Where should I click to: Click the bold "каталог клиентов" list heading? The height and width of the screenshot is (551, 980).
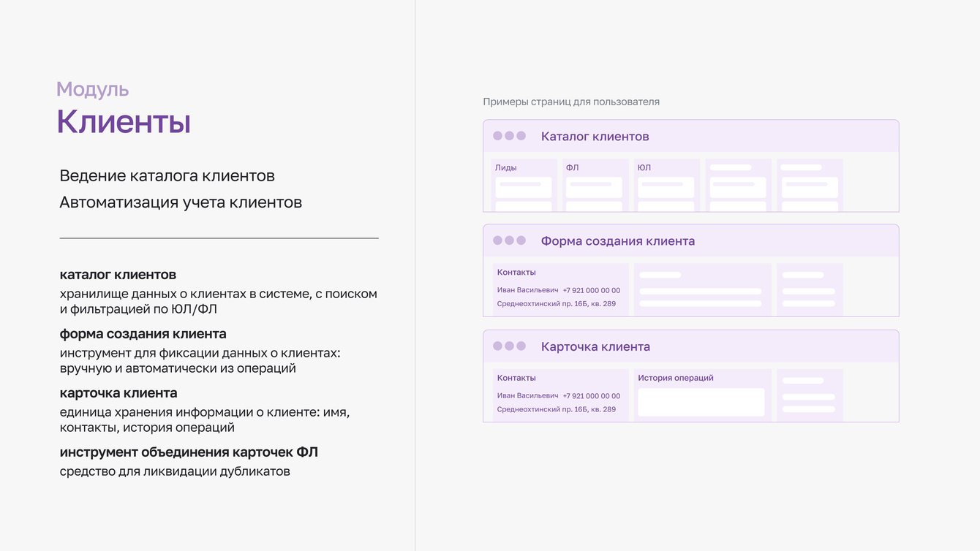118,275
